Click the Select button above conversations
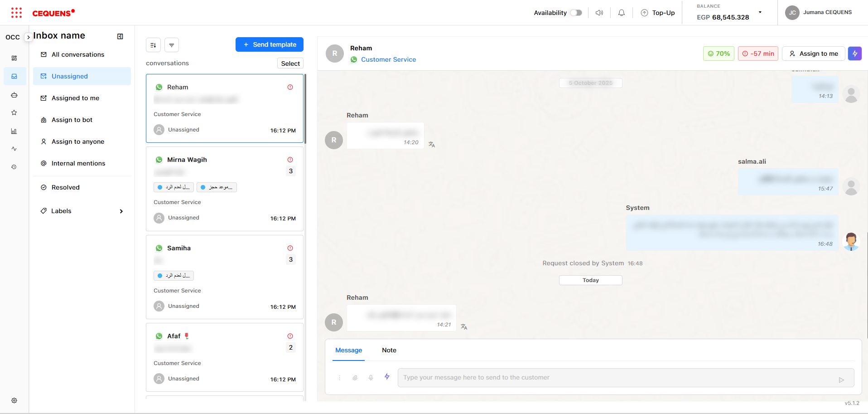 pos(290,63)
